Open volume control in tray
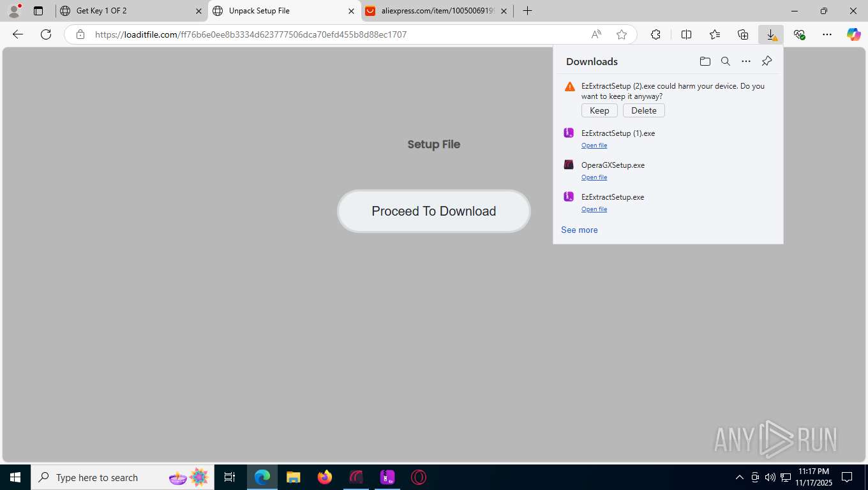 point(770,477)
